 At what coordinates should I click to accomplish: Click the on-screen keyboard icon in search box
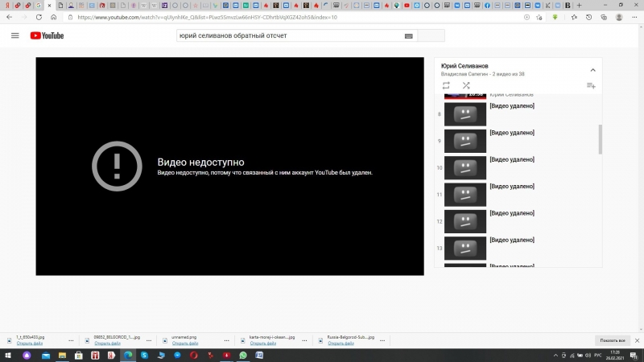click(409, 35)
